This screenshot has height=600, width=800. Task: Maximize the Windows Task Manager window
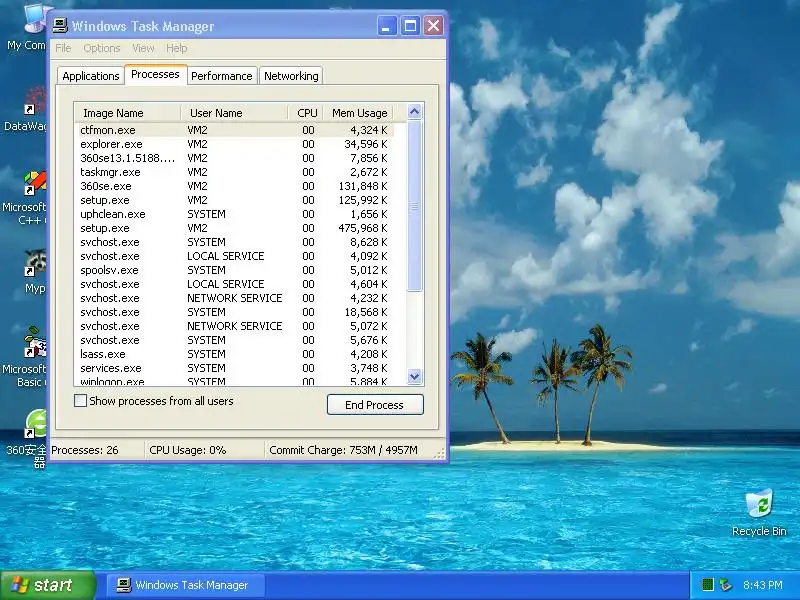tap(410, 26)
